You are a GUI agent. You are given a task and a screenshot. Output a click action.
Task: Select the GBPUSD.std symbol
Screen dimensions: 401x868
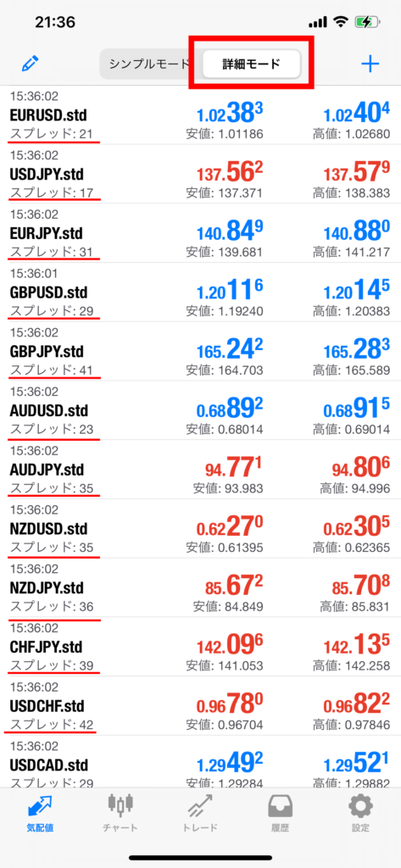[48, 292]
